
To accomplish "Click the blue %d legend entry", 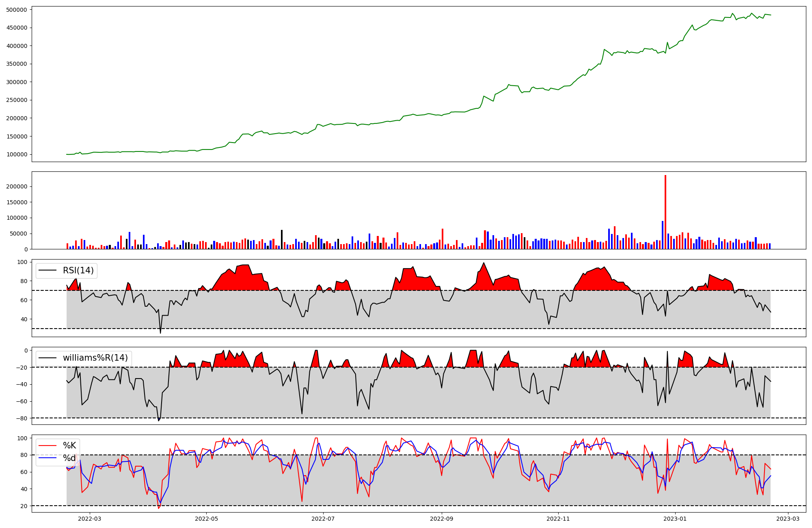I will click(x=69, y=458).
